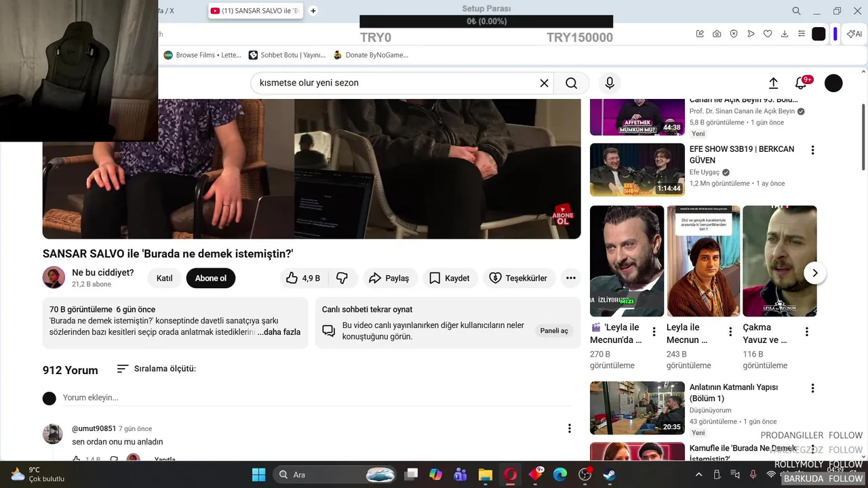Show hidden system tray icons chevron

(x=700, y=474)
